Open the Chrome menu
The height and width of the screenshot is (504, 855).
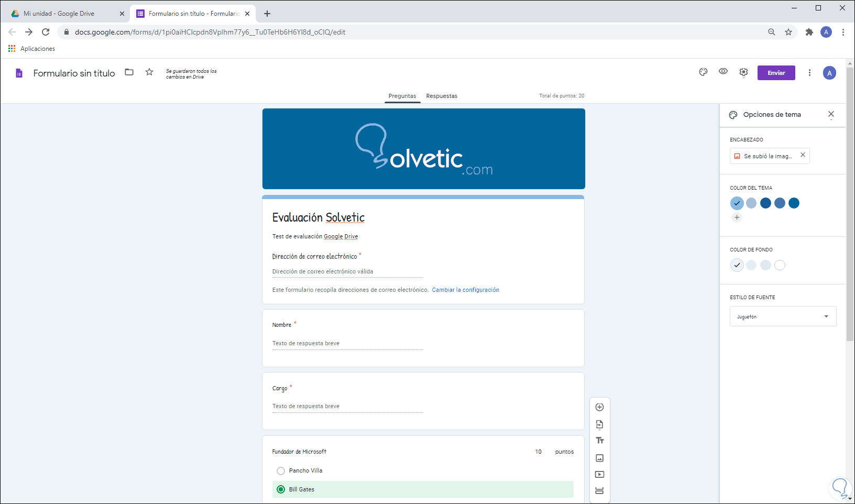tap(843, 32)
